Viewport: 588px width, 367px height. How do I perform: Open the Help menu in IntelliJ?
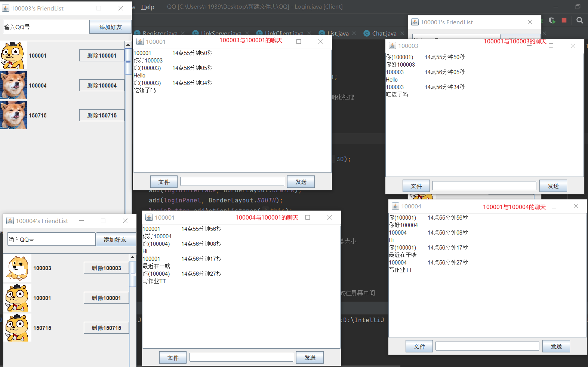pyautogui.click(x=148, y=7)
